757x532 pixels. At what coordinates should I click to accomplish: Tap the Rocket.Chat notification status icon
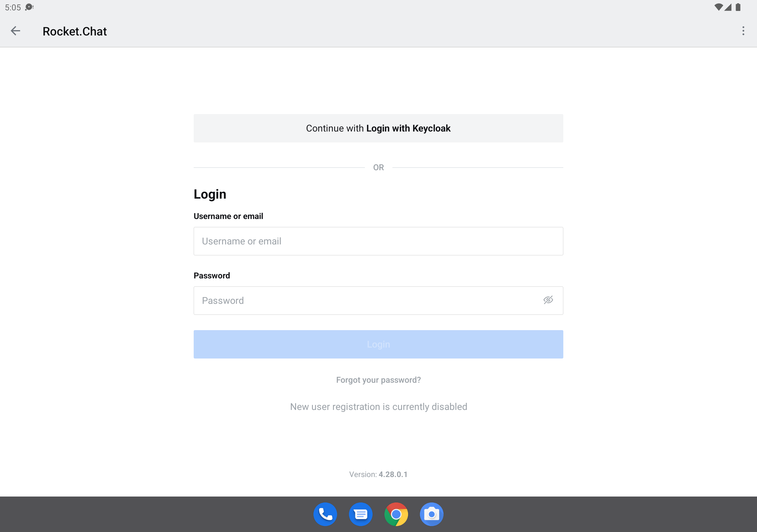[x=29, y=7]
